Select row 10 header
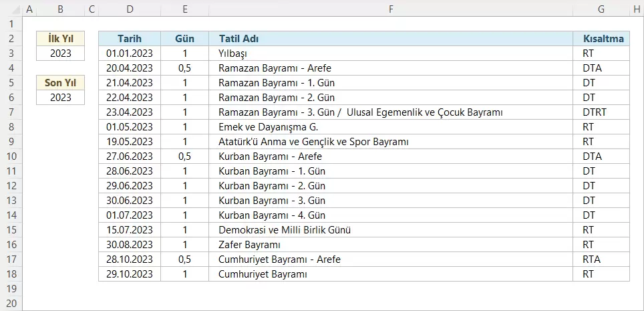Screen dimensions: 644x311 click(11, 156)
